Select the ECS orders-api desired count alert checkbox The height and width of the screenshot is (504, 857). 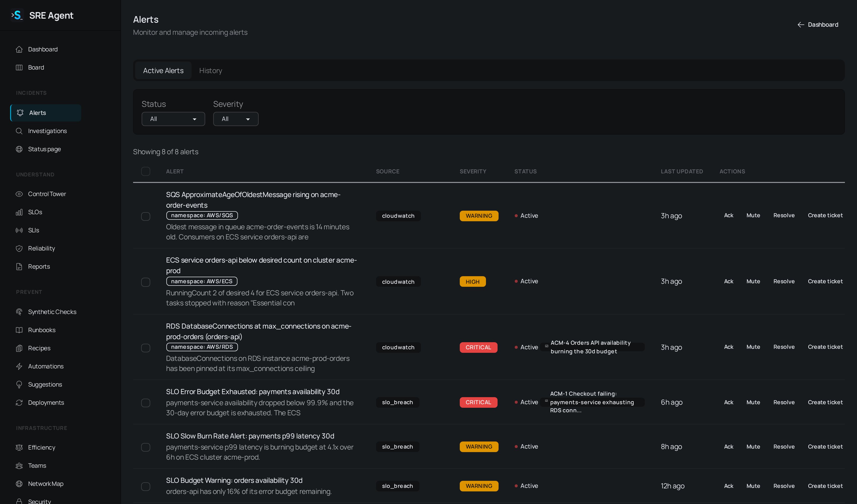pyautogui.click(x=145, y=282)
